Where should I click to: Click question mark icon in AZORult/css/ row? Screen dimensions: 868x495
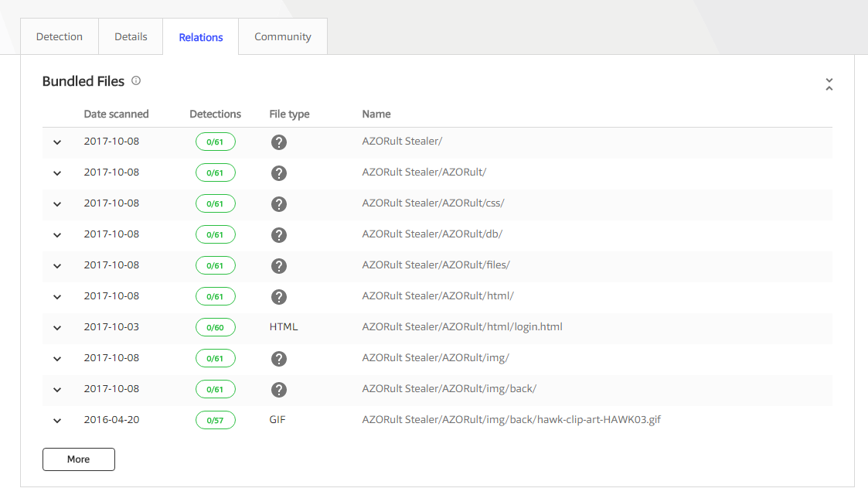pyautogui.click(x=279, y=204)
